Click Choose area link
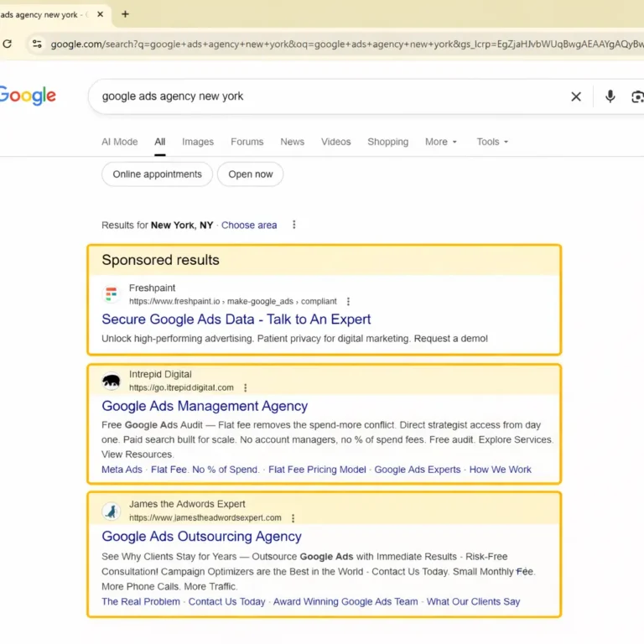Image resolution: width=644 pixels, height=644 pixels. pos(249,225)
